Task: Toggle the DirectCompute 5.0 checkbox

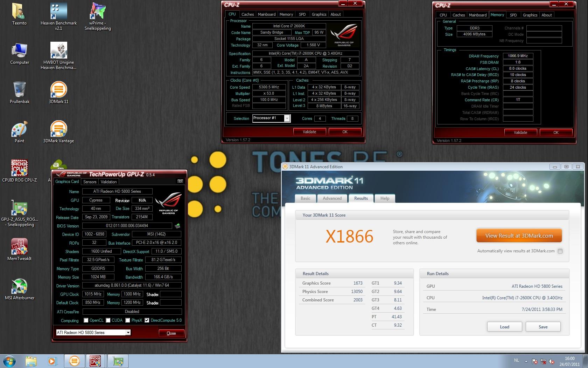Action: pos(147,320)
